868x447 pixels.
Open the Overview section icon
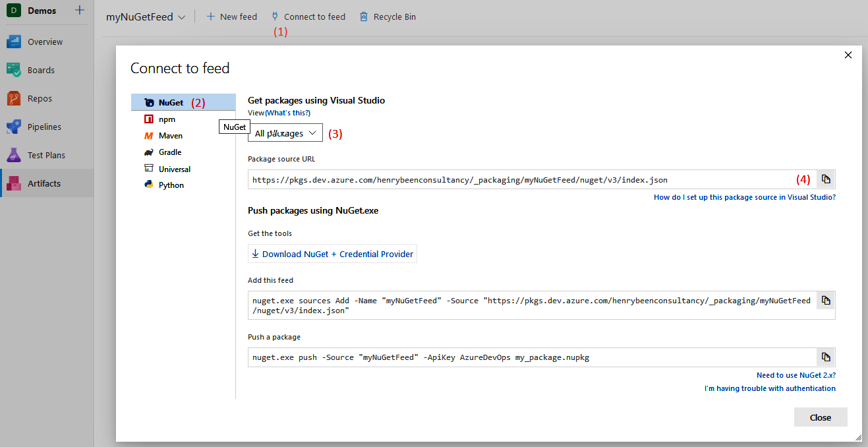(14, 42)
